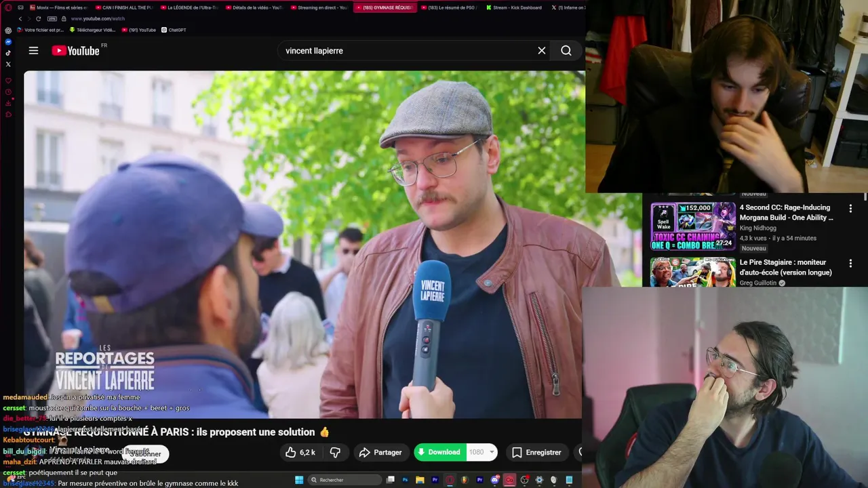The height and width of the screenshot is (488, 868).
Task: Open Task View in the taskbar
Action: 391,480
